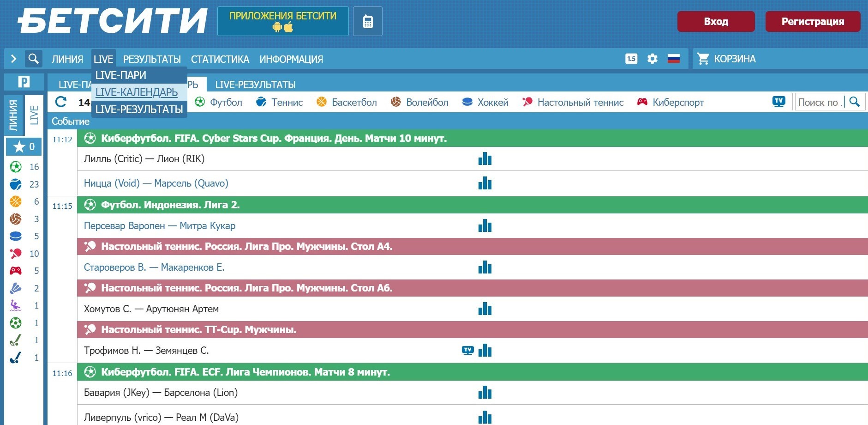The width and height of the screenshot is (868, 425).
Task: Switch to the vertical LIVE sidebar tab
Action: (x=34, y=115)
